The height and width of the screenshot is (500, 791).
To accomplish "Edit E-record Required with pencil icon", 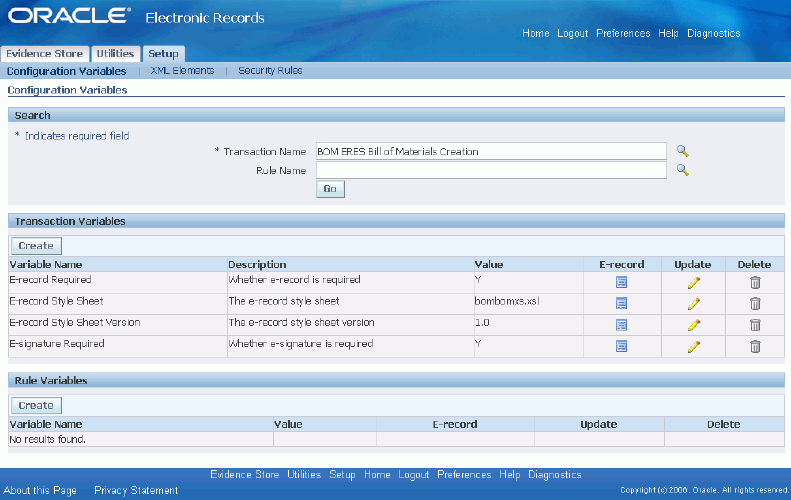I will pyautogui.click(x=694, y=283).
